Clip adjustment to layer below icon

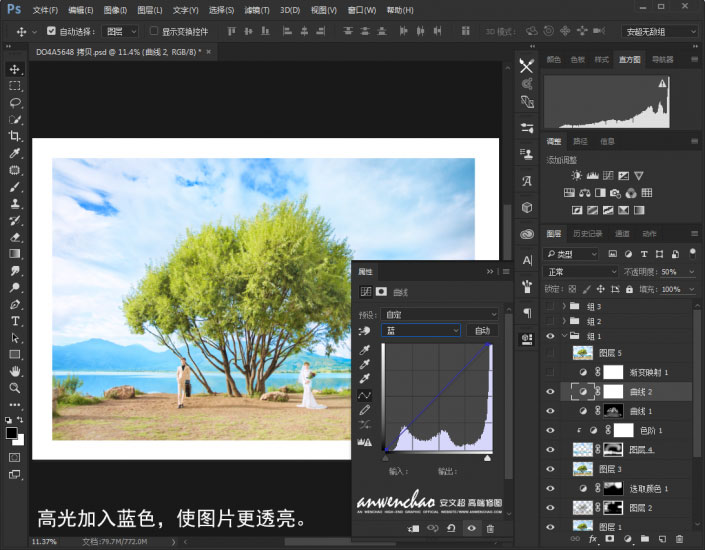point(413,529)
